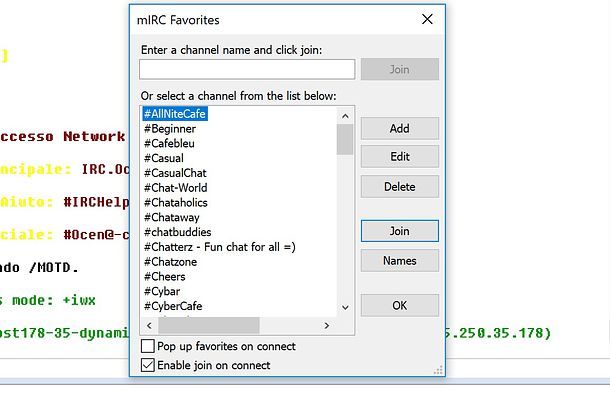This screenshot has height=393, width=610.
Task: Pick #Chataholics in the favorites list
Action: tap(175, 203)
